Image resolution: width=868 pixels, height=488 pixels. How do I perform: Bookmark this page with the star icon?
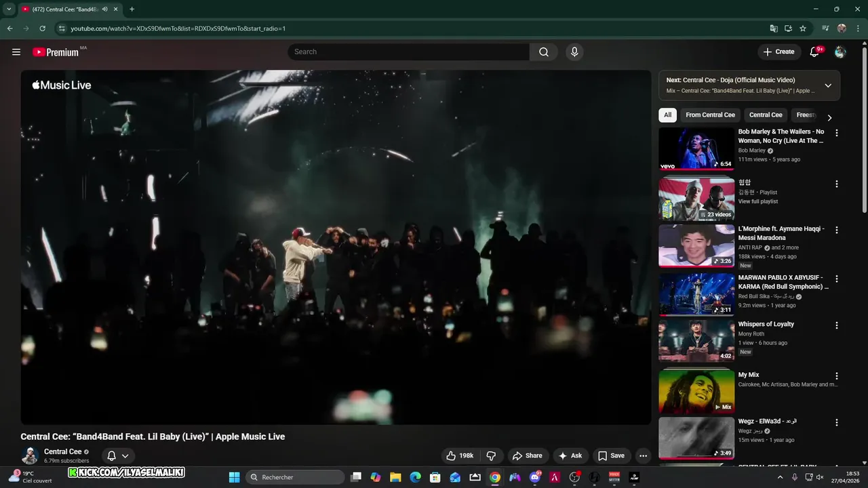[x=803, y=28]
